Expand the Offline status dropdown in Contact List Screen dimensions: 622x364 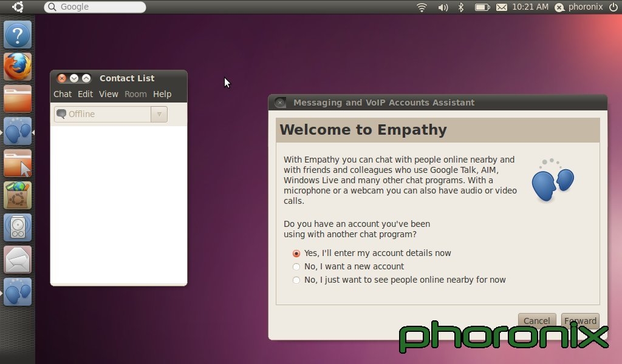coord(159,114)
